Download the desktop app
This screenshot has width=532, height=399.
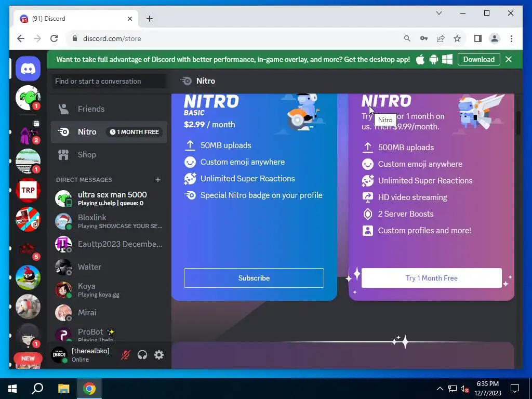tap(478, 59)
